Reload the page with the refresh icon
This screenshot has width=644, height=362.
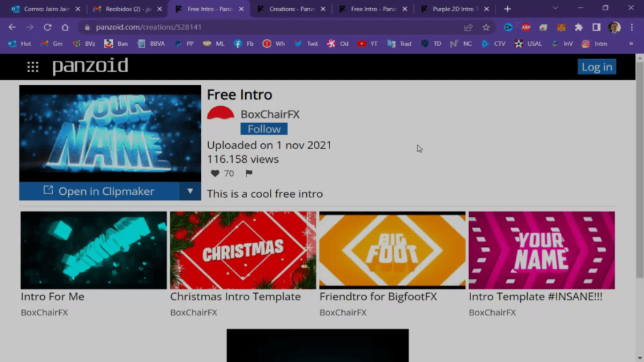48,28
